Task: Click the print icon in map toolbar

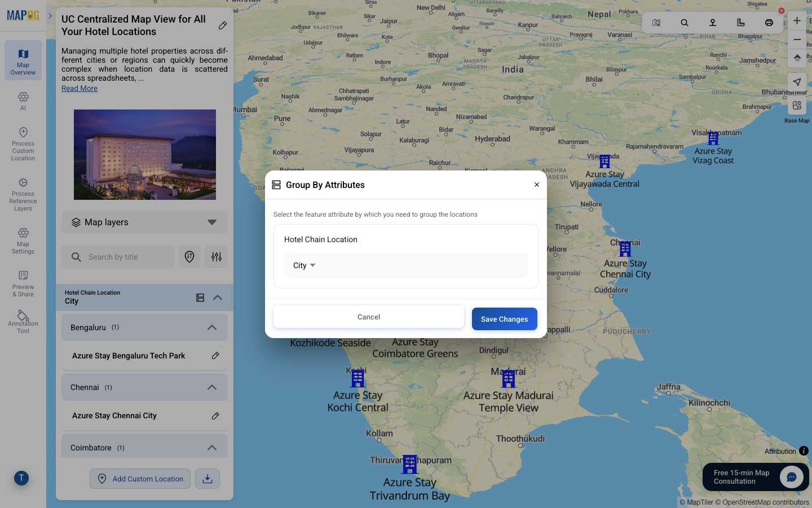Action: click(x=769, y=23)
